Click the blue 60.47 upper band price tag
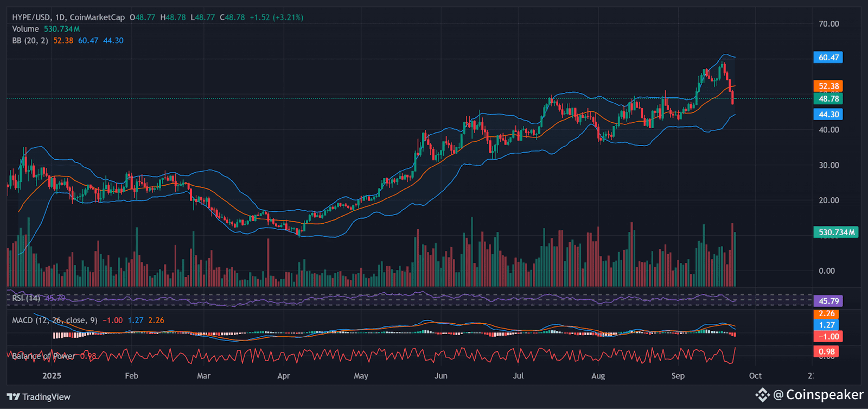Image resolution: width=868 pixels, height=409 pixels. [828, 58]
